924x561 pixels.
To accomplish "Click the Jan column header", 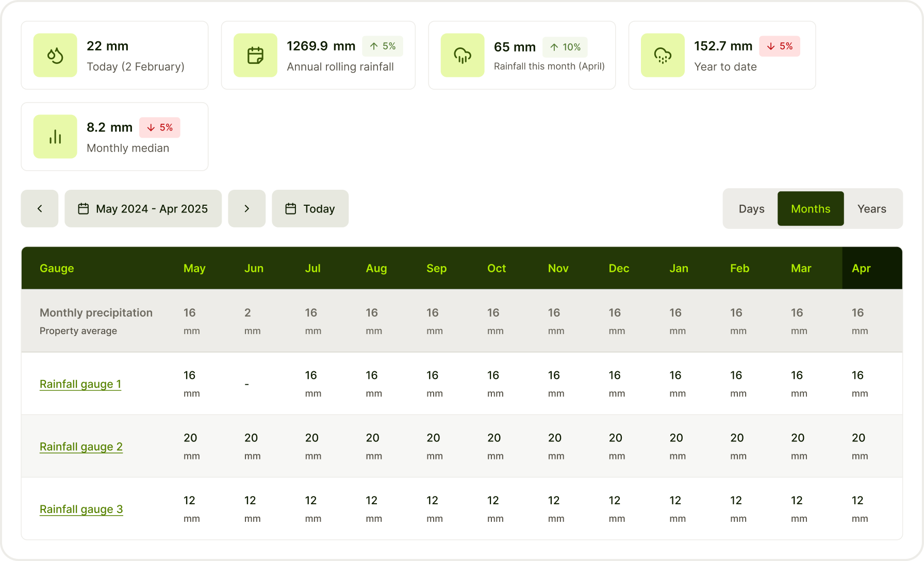I will click(x=679, y=268).
